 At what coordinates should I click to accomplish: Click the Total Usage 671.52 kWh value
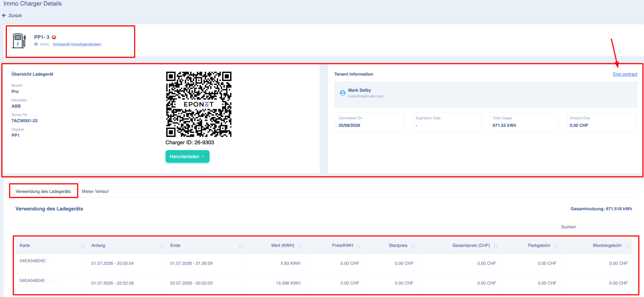[x=504, y=125]
